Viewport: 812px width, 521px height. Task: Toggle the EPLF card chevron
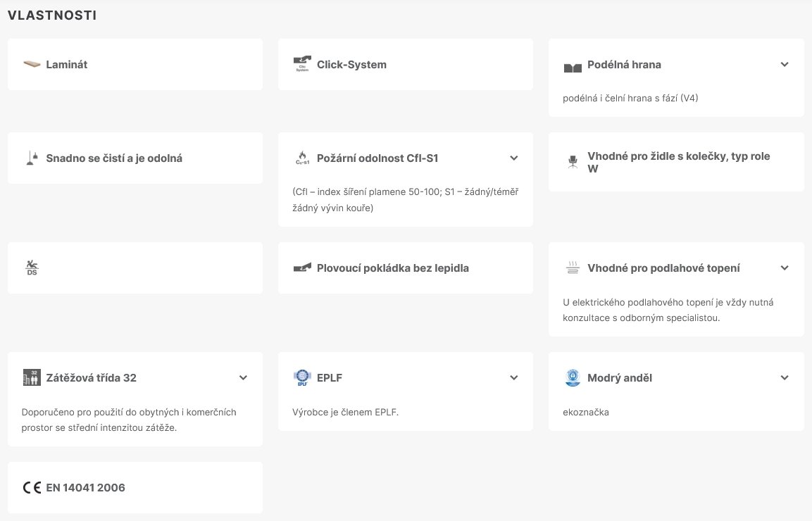pos(514,378)
